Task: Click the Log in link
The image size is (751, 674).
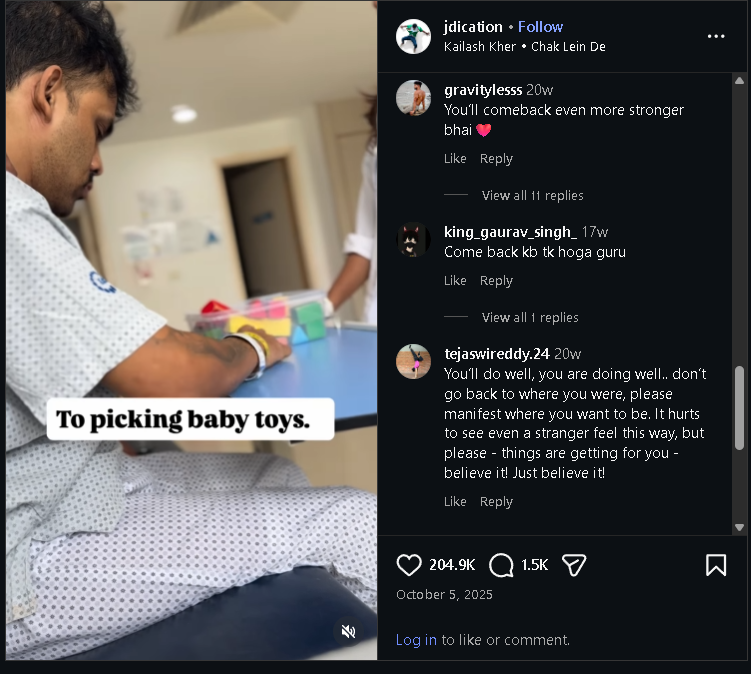Action: coord(416,640)
